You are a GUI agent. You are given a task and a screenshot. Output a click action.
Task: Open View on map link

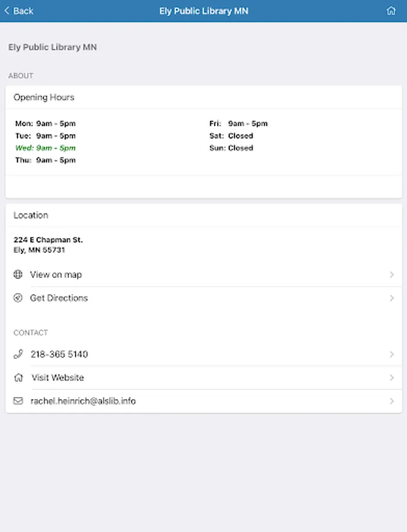coord(56,274)
